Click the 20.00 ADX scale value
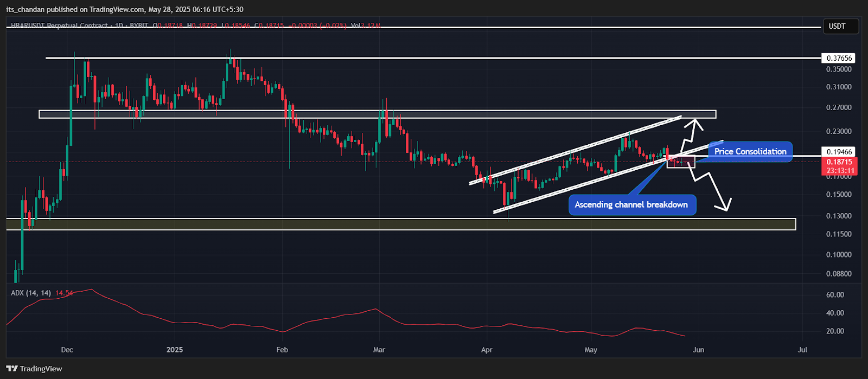This screenshot has width=868, height=379. click(x=835, y=331)
